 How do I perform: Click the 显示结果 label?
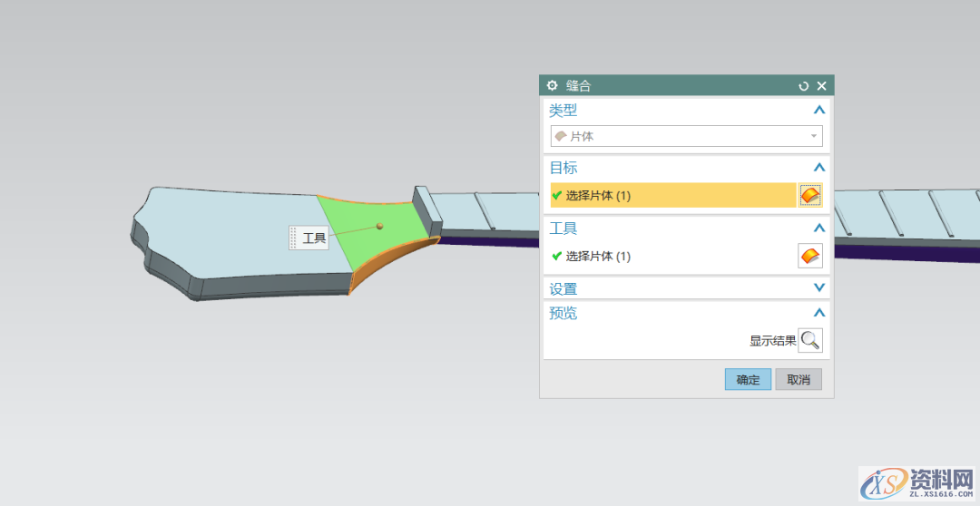772,341
